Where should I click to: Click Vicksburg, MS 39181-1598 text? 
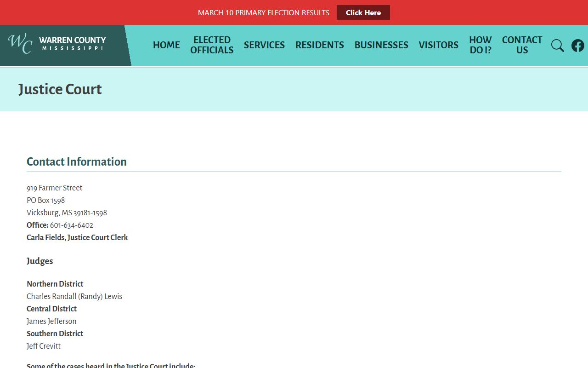coord(67,213)
